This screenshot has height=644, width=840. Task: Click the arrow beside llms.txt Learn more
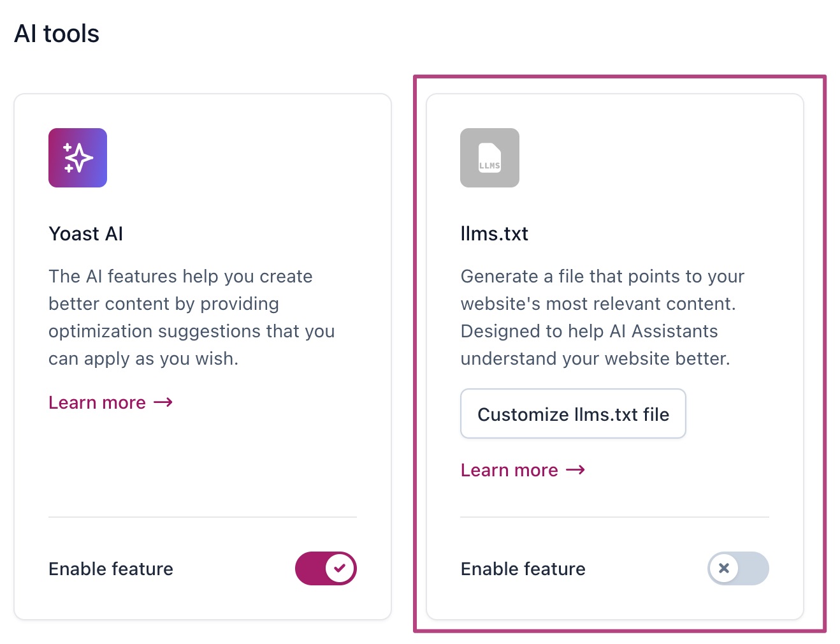[x=576, y=470]
